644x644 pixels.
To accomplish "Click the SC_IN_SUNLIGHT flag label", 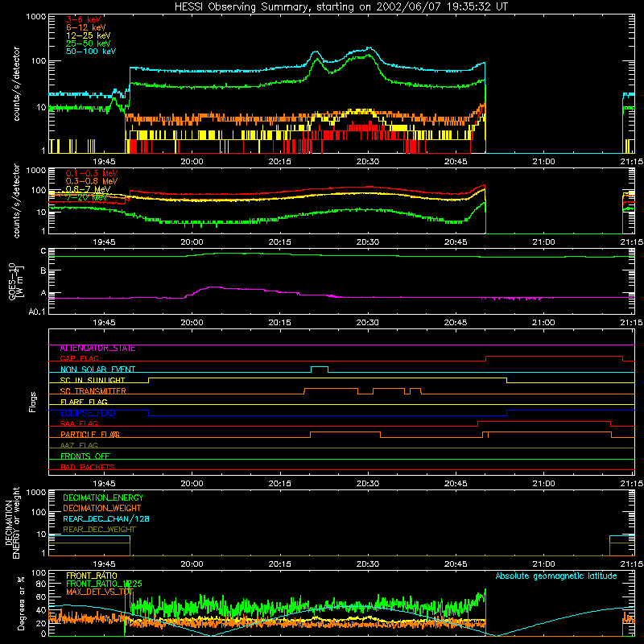I will (93, 380).
